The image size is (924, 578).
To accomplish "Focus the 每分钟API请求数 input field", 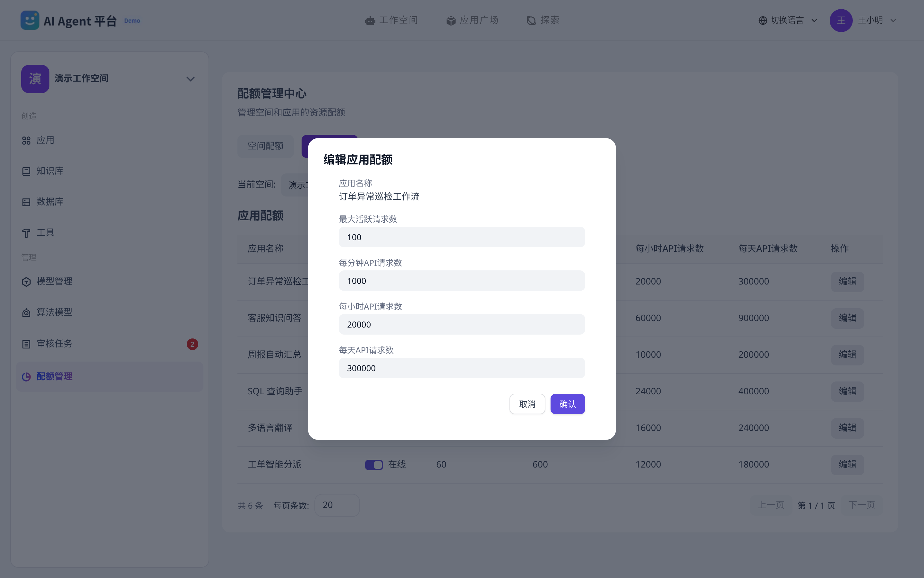I will [x=462, y=281].
